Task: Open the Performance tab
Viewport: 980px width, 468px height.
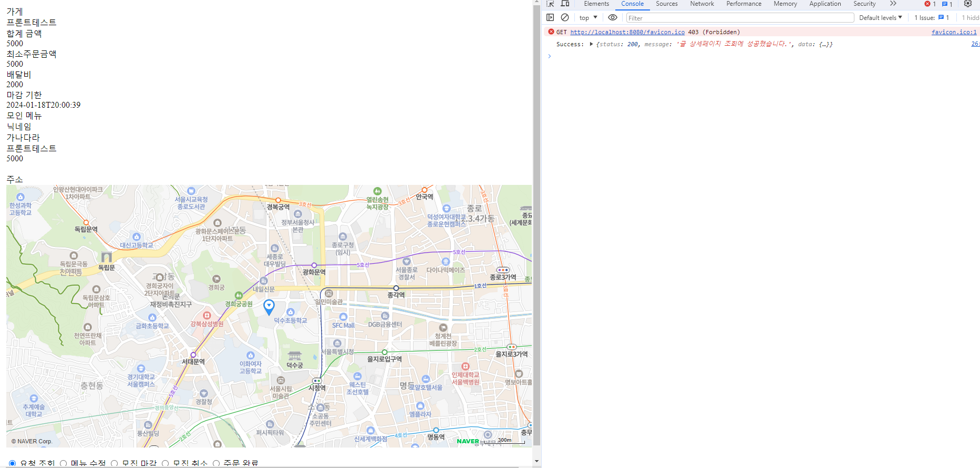Action: 744,4
